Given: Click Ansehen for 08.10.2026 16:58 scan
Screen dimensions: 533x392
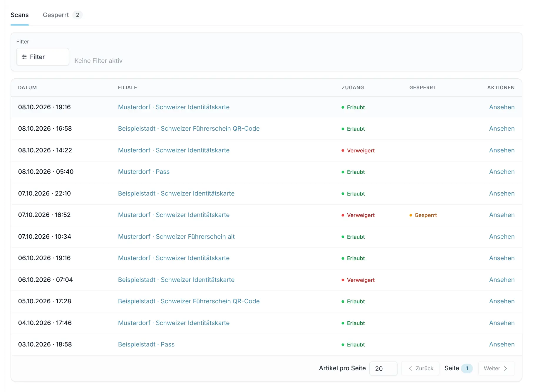Looking at the screenshot, I should tap(502, 129).
